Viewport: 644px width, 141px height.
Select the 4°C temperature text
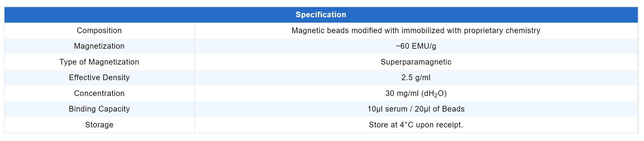(x=407, y=125)
